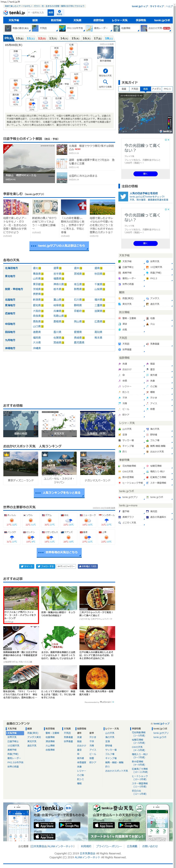Screen dimensions: 176x868
Task: Open the レジャー天気 navigation menu item
Action: coord(120,20)
